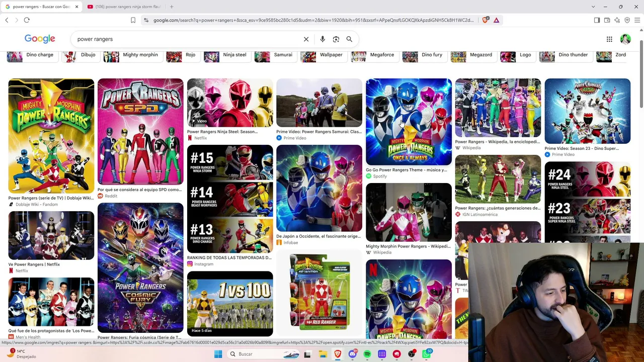This screenshot has width=644, height=362.
Task: Open the Task View taskbar icon
Action: click(x=307, y=354)
